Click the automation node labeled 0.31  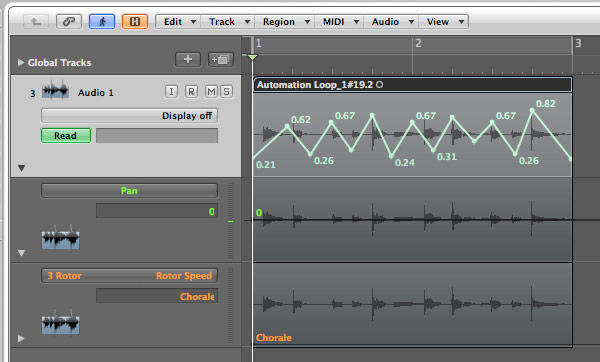(434, 150)
